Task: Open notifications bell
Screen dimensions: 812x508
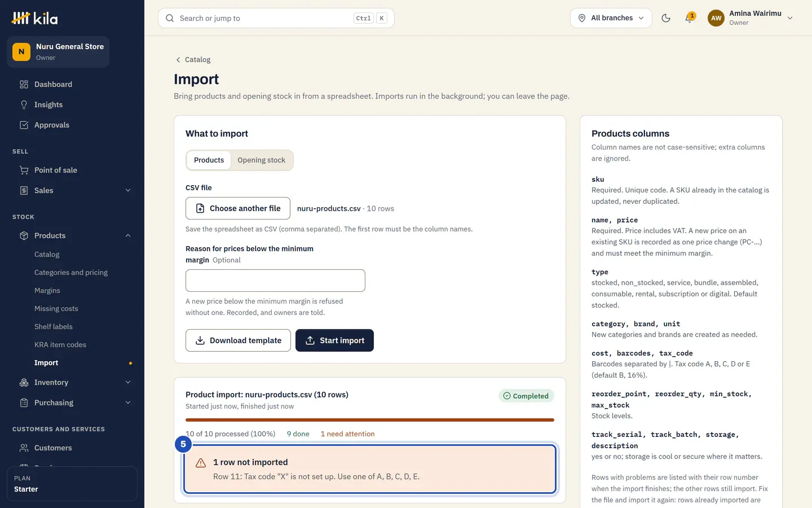Action: [x=689, y=18]
